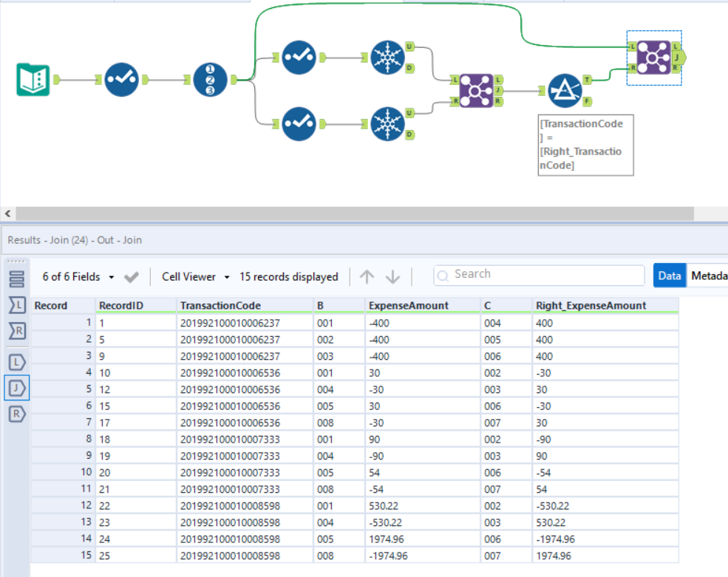
Task: Click the ExpenseAmount column header
Action: point(423,305)
